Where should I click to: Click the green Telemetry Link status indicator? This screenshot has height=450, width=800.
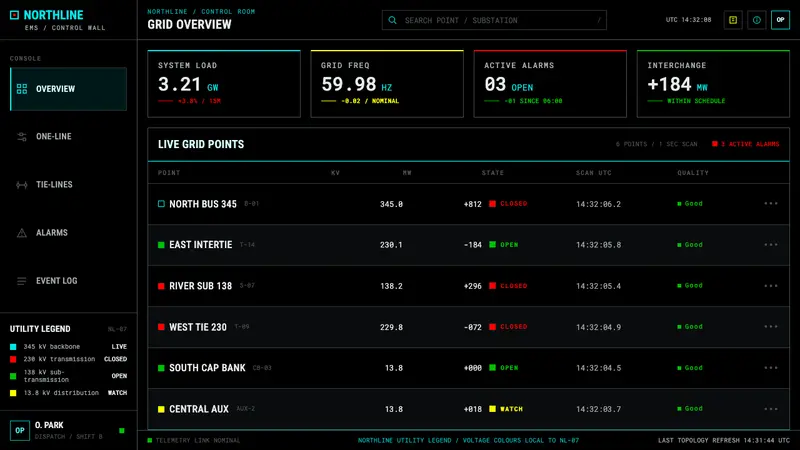coord(149,440)
